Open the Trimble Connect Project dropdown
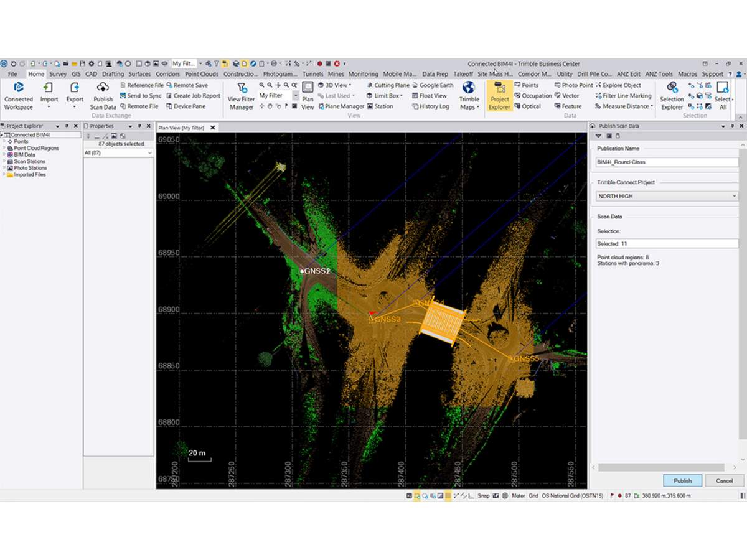This screenshot has height=560, width=747. pyautogui.click(x=666, y=196)
